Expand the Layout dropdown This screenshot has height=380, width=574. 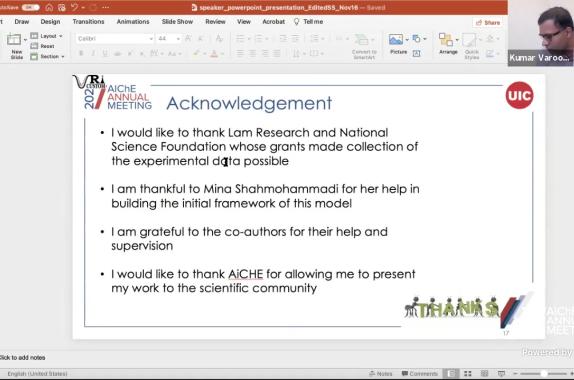coord(47,36)
